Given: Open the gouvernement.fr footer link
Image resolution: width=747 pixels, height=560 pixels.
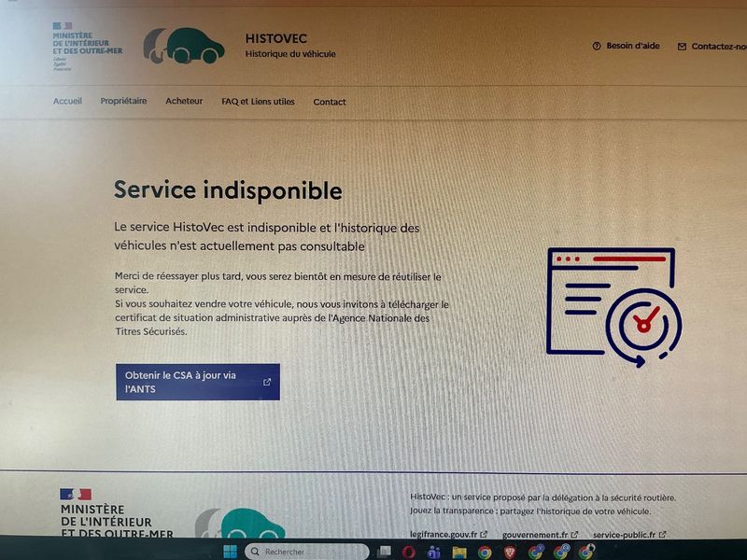Looking at the screenshot, I should pos(540,535).
